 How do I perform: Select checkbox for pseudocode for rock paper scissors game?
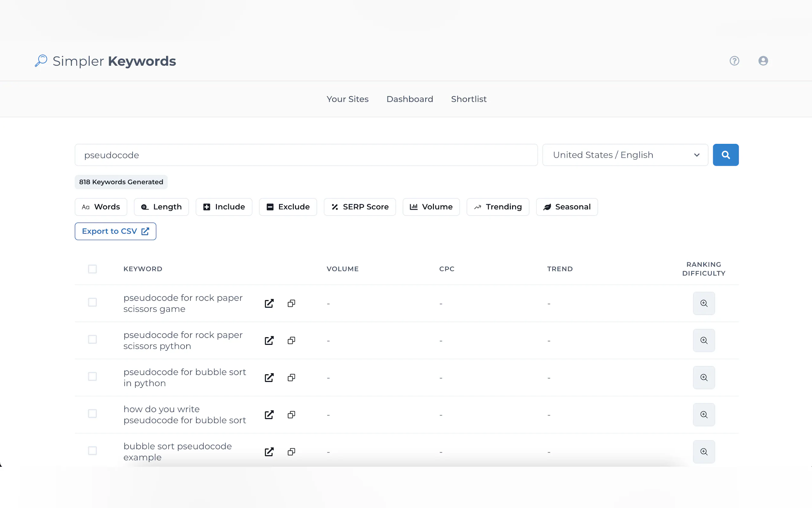click(x=92, y=302)
